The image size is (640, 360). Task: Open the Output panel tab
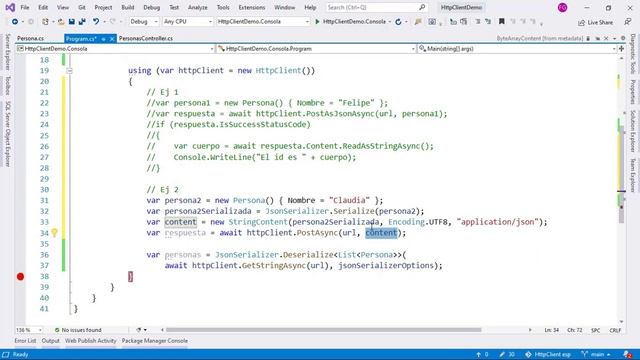51,341
